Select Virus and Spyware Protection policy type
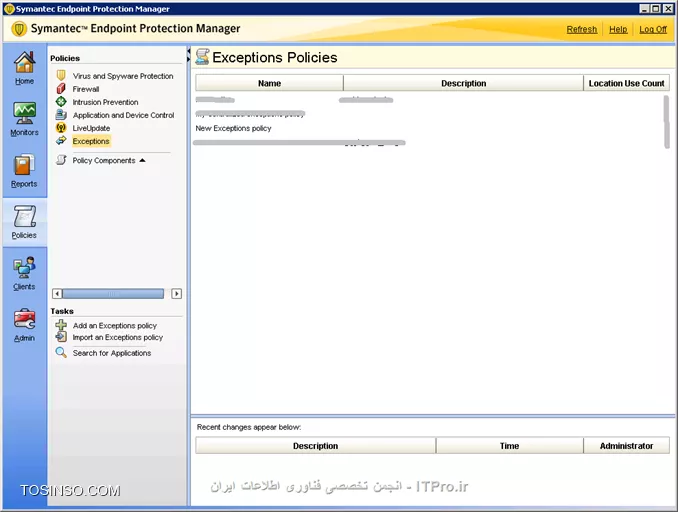 click(x=123, y=76)
